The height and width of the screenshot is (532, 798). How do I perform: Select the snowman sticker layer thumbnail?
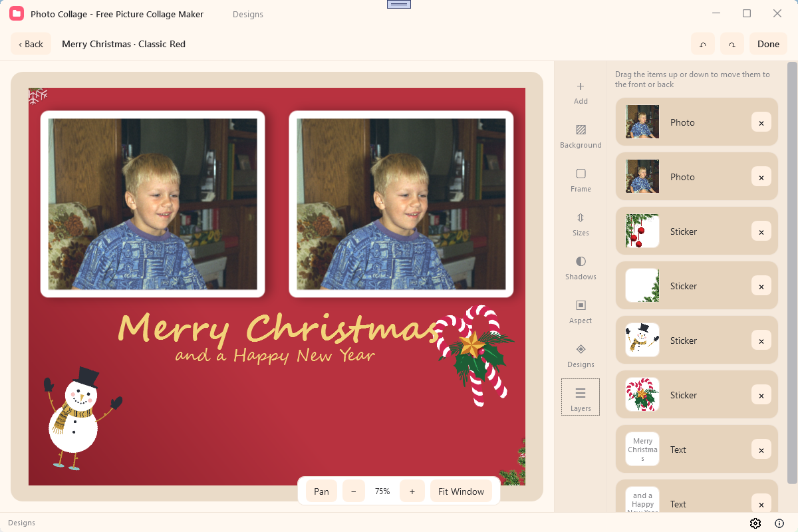click(x=642, y=340)
